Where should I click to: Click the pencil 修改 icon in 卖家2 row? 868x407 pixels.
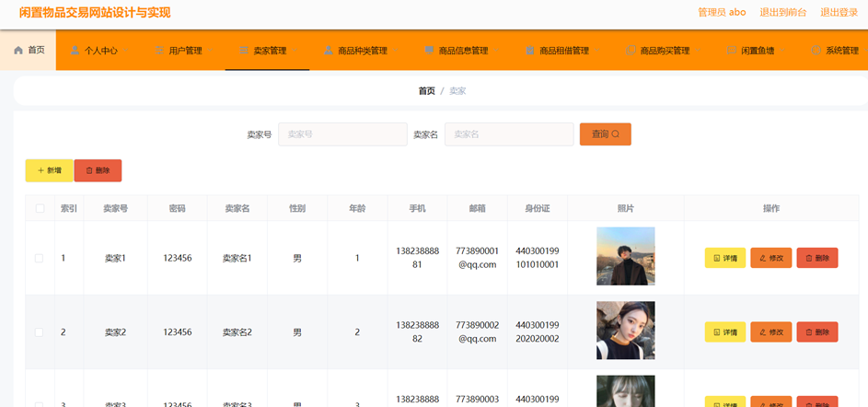pos(763,332)
